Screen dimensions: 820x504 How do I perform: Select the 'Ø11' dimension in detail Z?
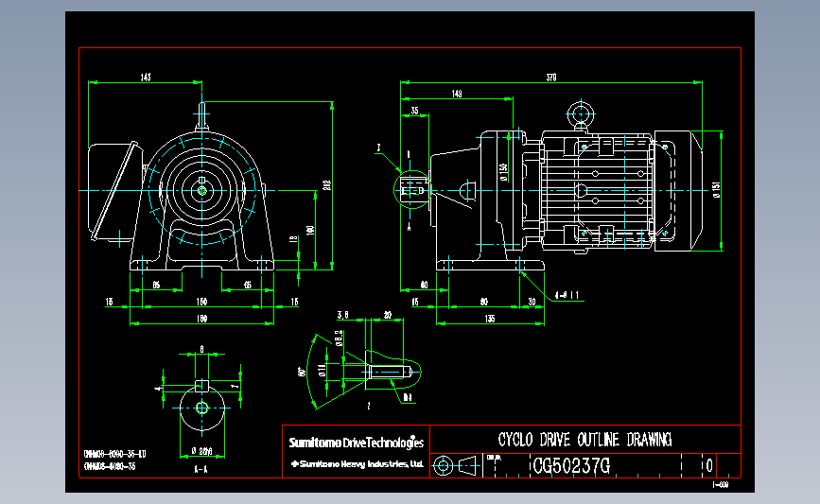pyautogui.click(x=322, y=371)
